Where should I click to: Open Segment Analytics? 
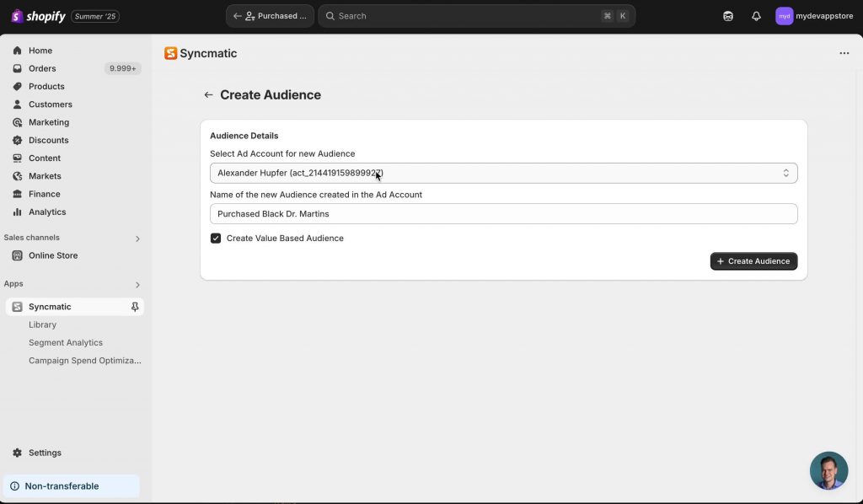point(66,342)
